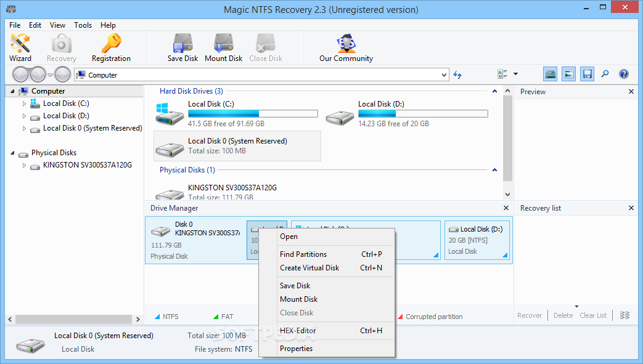643x364 pixels.
Task: Choose Create Virtual Disk in context menu
Action: [x=327, y=268]
